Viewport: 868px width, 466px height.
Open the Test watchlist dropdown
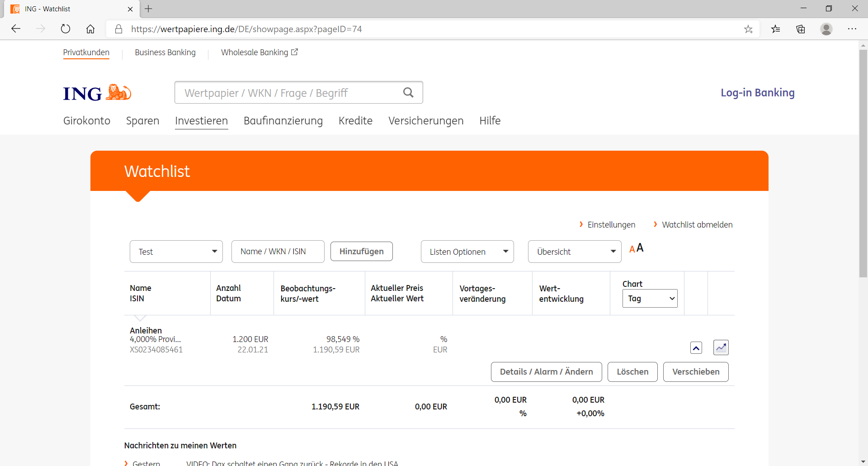coord(176,252)
